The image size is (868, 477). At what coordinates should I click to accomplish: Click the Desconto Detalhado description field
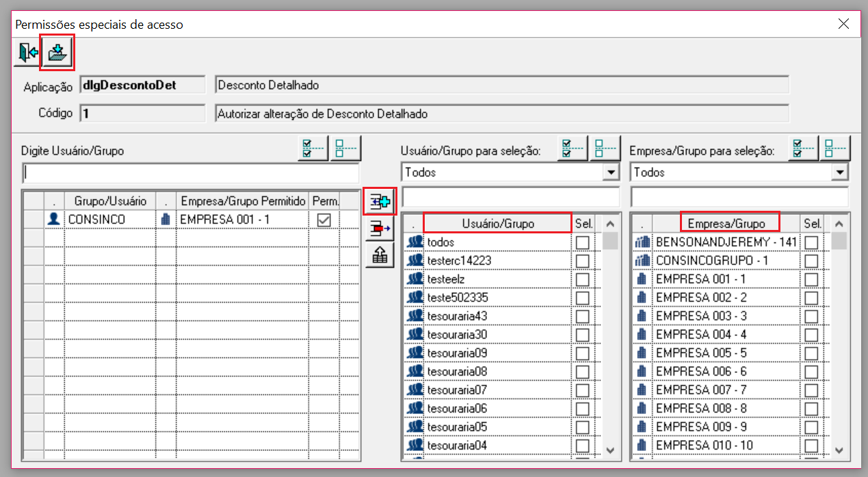point(502,86)
